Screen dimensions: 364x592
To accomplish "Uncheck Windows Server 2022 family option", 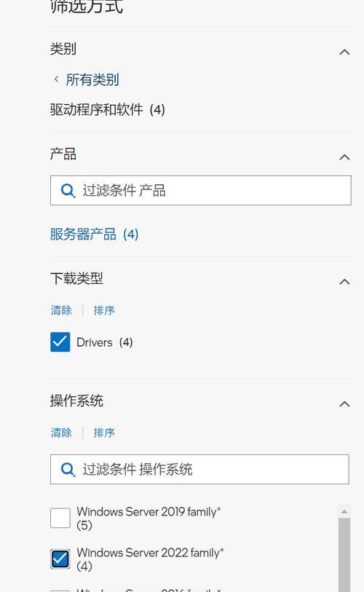I will pos(60,559).
